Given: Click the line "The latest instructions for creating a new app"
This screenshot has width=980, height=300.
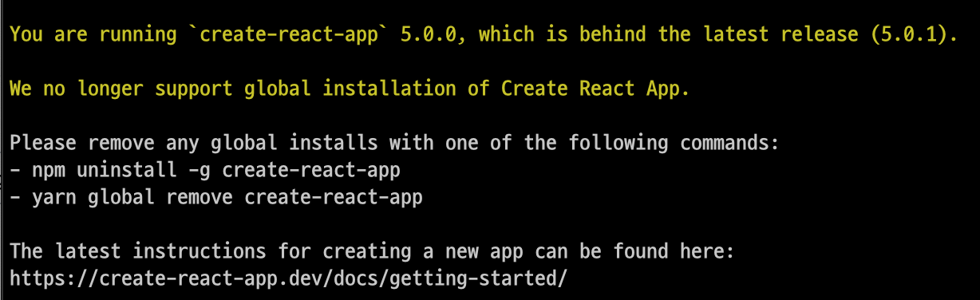Looking at the screenshot, I should pos(371,251).
